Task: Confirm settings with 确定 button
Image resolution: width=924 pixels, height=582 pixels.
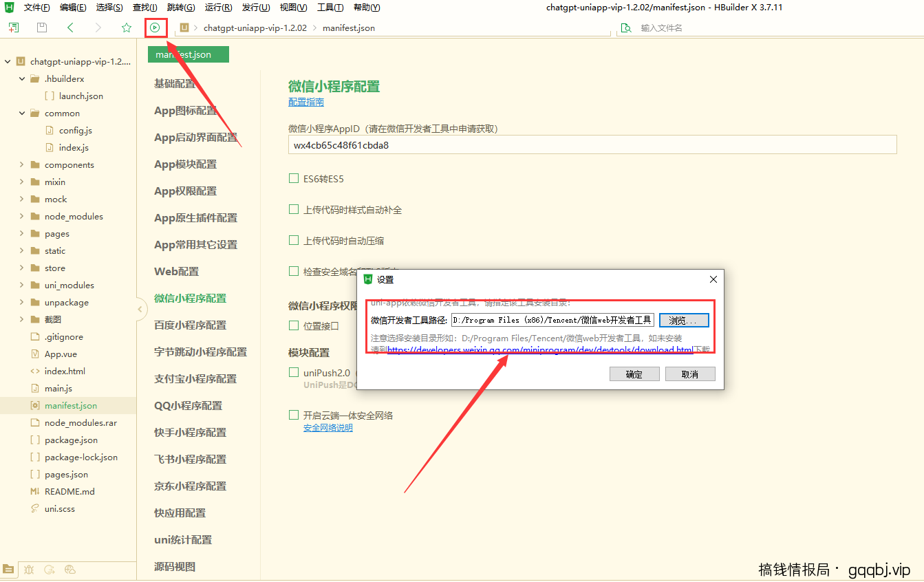Action: (634, 374)
